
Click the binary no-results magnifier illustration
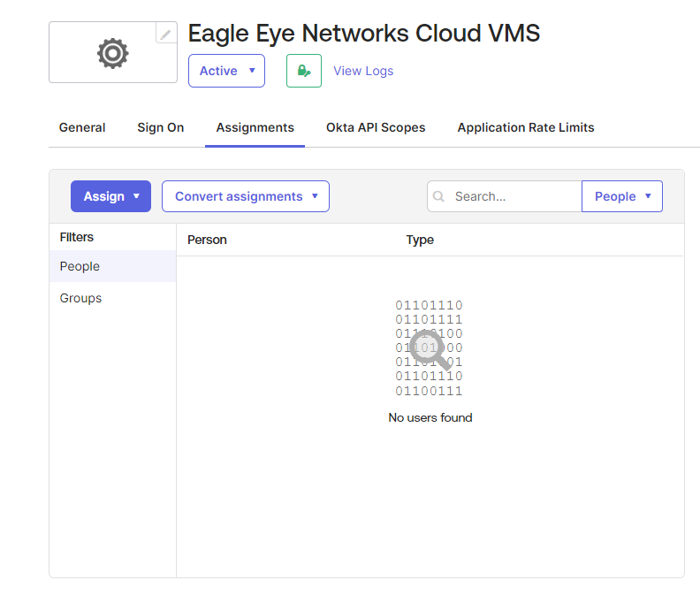click(x=429, y=348)
